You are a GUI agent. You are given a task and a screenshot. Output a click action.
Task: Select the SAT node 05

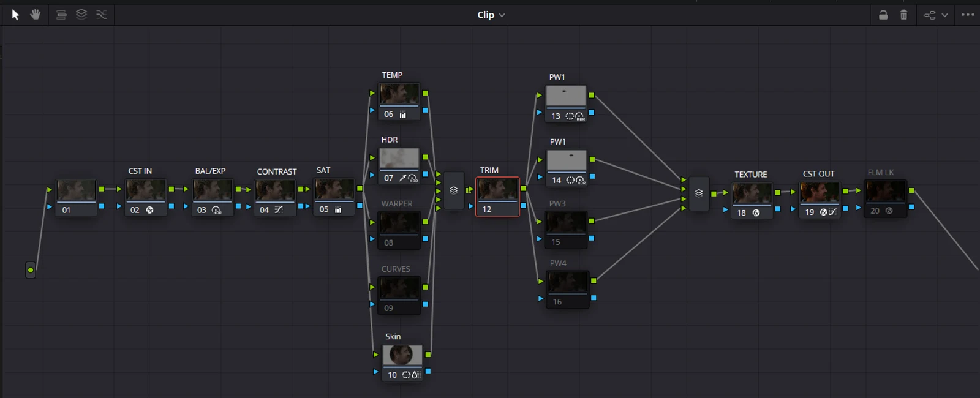tap(334, 197)
